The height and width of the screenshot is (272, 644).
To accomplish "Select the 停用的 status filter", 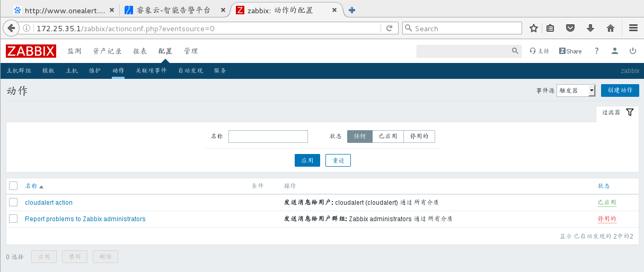I will (x=419, y=137).
